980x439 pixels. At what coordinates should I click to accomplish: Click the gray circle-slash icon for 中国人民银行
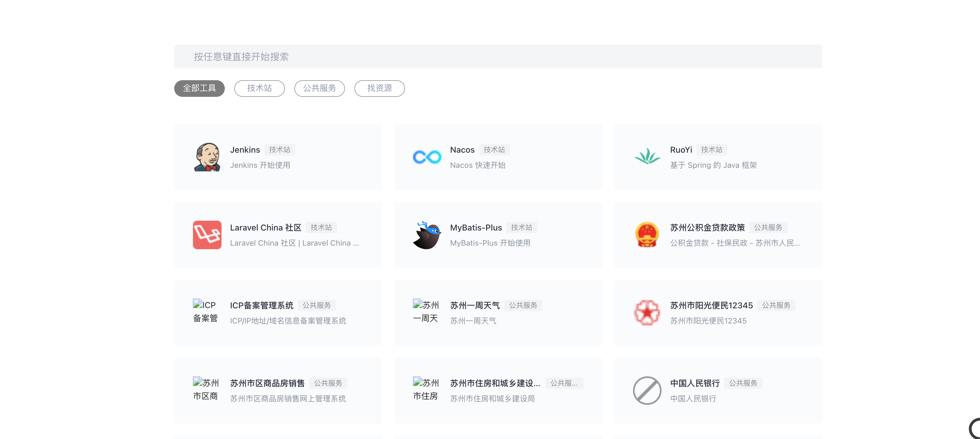click(647, 390)
